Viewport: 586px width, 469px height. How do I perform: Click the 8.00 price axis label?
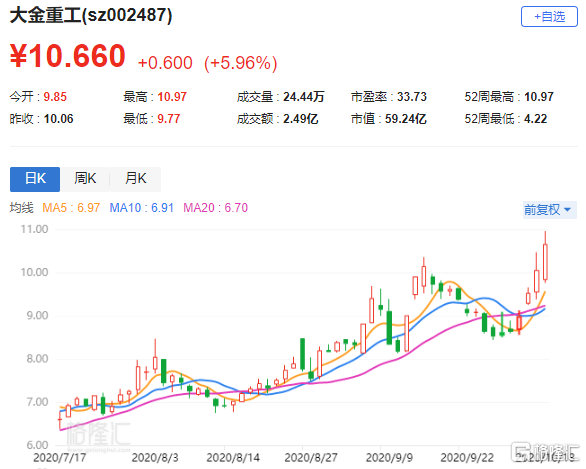tap(37, 359)
